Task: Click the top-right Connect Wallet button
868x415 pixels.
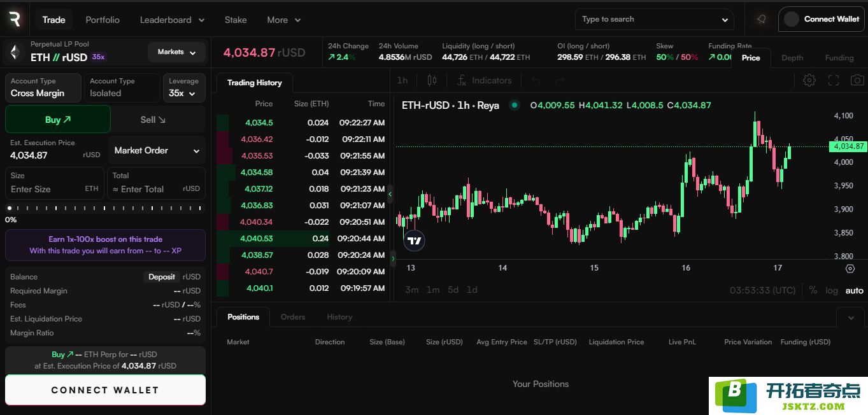Action: [x=822, y=19]
